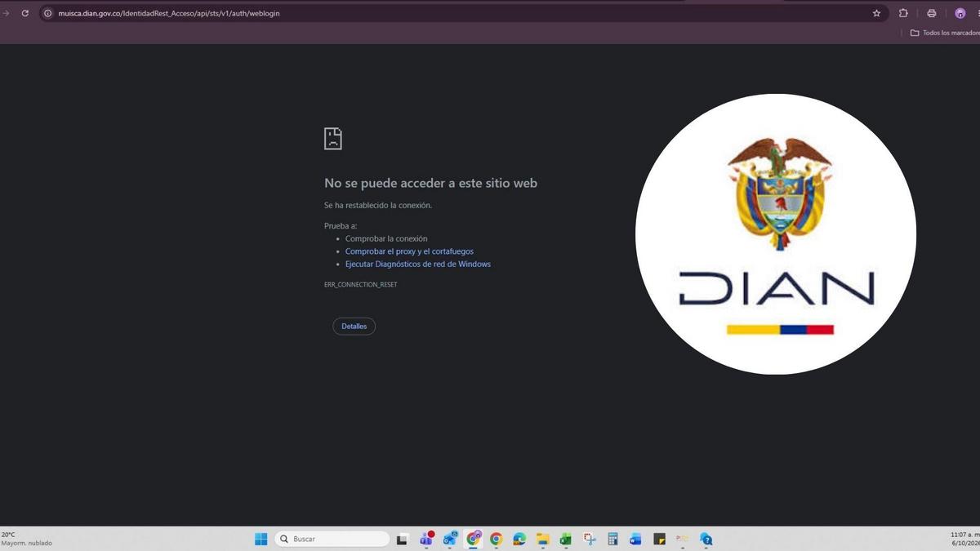980x551 pixels.
Task: Click 'Ejecutar Diagnósticos de red de Windows' link
Action: point(418,264)
